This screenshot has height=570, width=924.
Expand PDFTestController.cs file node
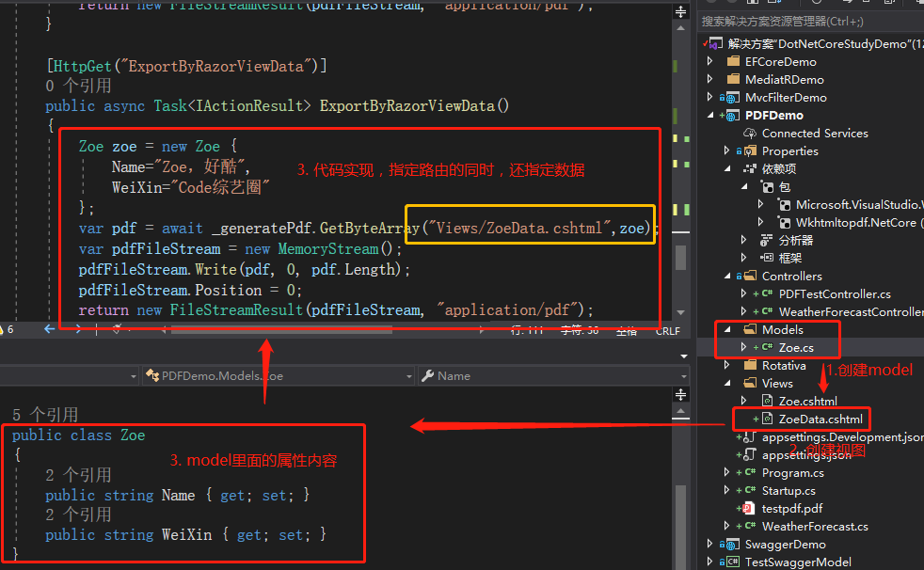[x=743, y=293]
